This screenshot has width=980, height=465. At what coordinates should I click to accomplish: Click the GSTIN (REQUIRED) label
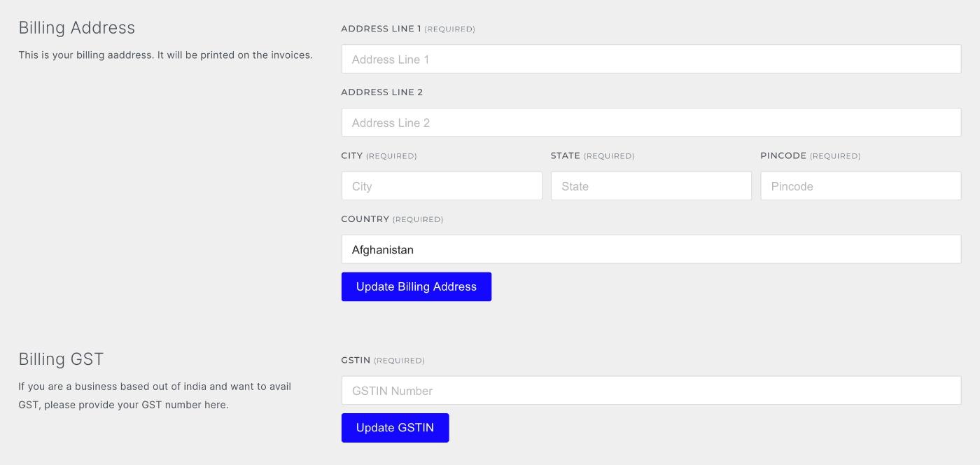coord(383,360)
